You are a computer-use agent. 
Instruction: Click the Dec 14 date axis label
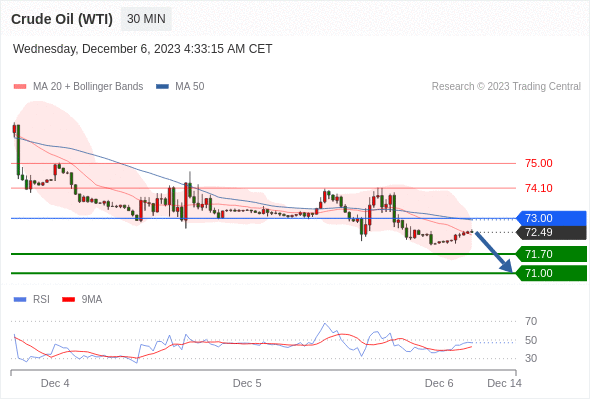pyautogui.click(x=505, y=383)
